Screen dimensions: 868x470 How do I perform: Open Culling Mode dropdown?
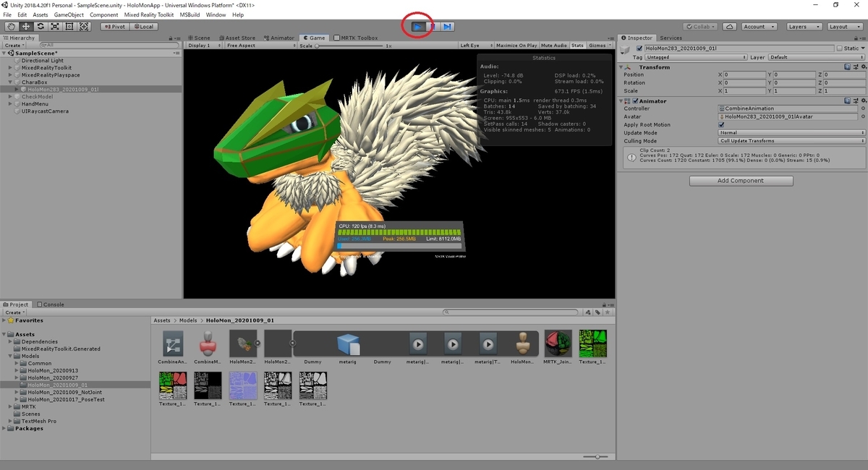792,141
